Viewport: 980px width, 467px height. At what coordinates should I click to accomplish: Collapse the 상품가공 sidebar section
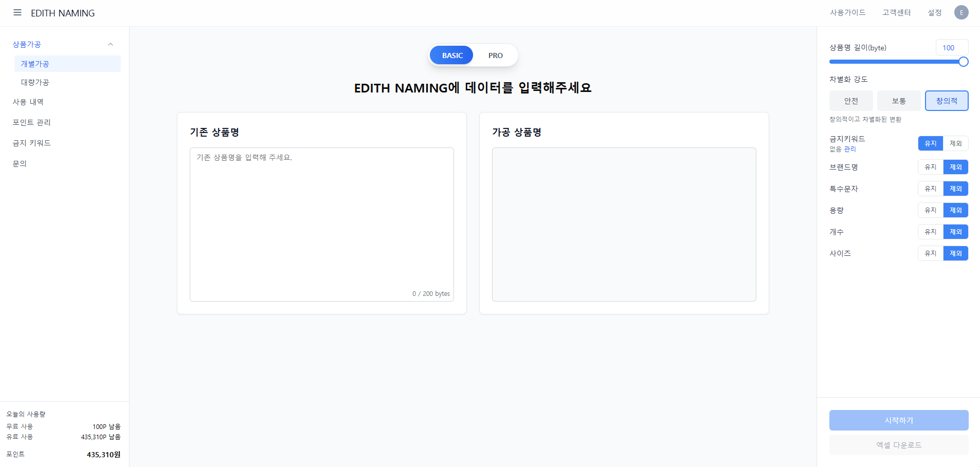click(x=110, y=44)
